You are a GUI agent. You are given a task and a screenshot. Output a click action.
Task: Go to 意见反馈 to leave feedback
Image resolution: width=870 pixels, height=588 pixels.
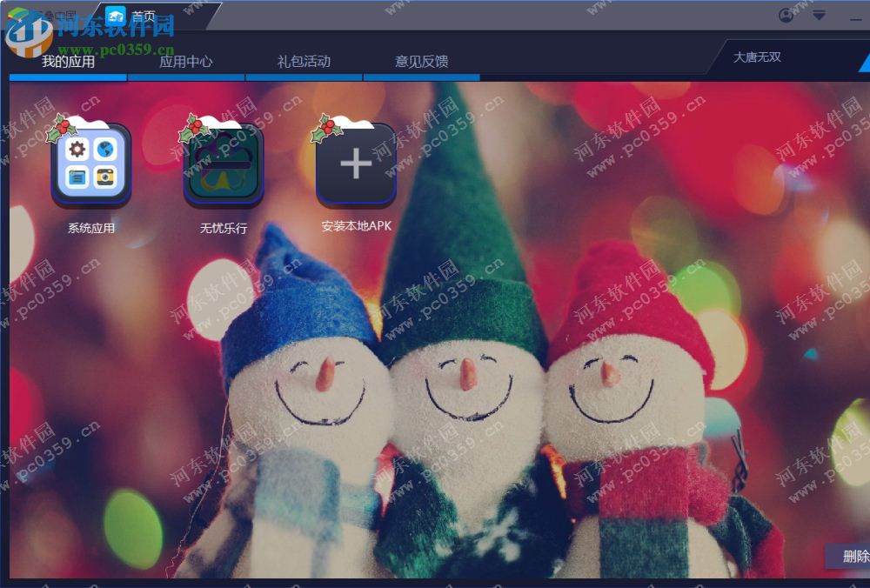coord(421,61)
